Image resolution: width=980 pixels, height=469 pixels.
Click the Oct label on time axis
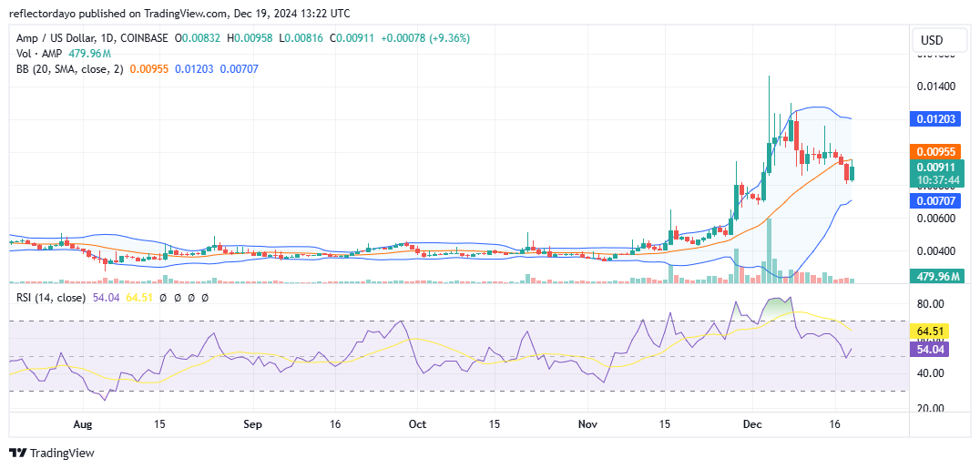coord(417,424)
